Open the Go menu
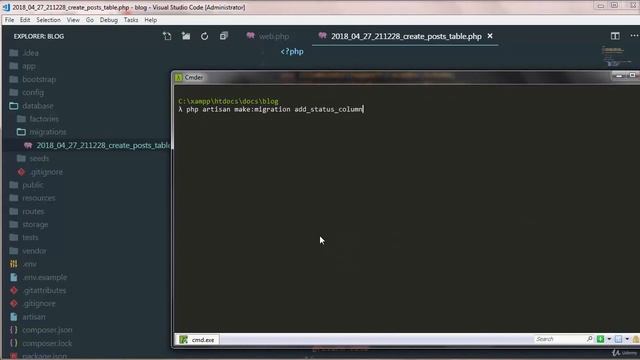 tap(90, 20)
